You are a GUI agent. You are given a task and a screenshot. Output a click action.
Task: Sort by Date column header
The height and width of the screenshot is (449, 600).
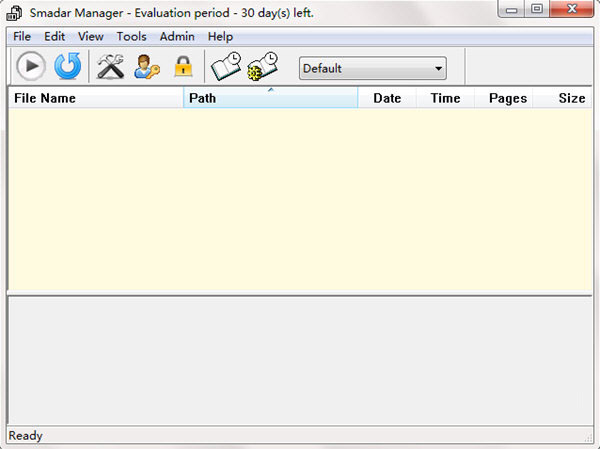[x=387, y=98]
